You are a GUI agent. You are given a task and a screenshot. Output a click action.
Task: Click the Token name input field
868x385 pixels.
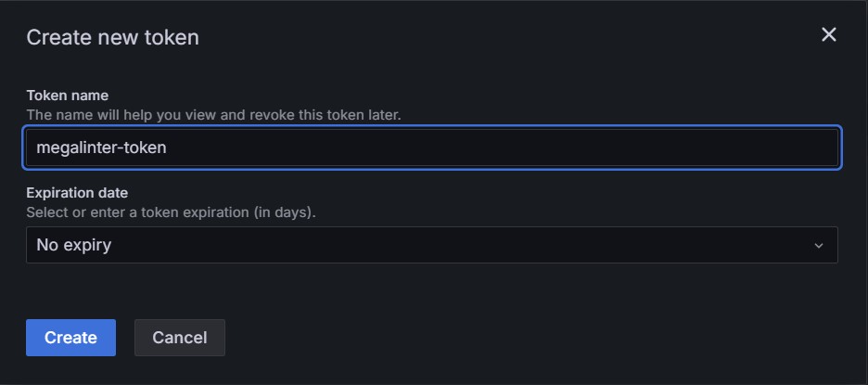click(x=432, y=148)
